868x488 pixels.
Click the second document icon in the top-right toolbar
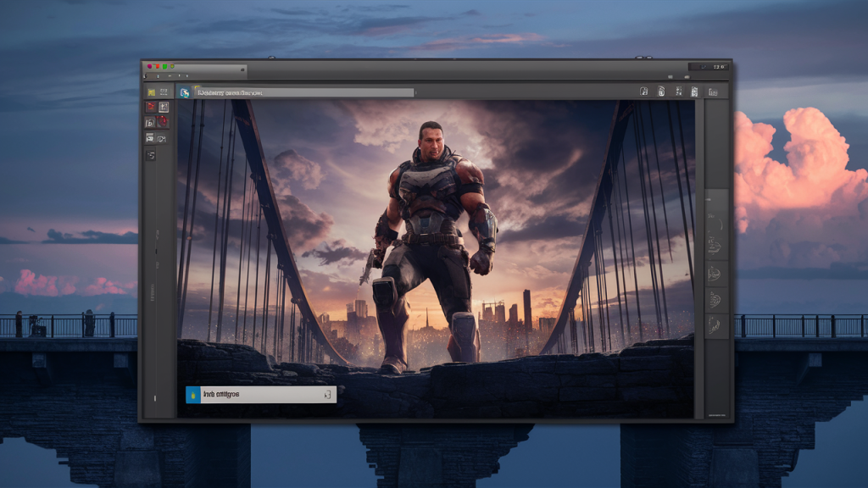tap(661, 91)
